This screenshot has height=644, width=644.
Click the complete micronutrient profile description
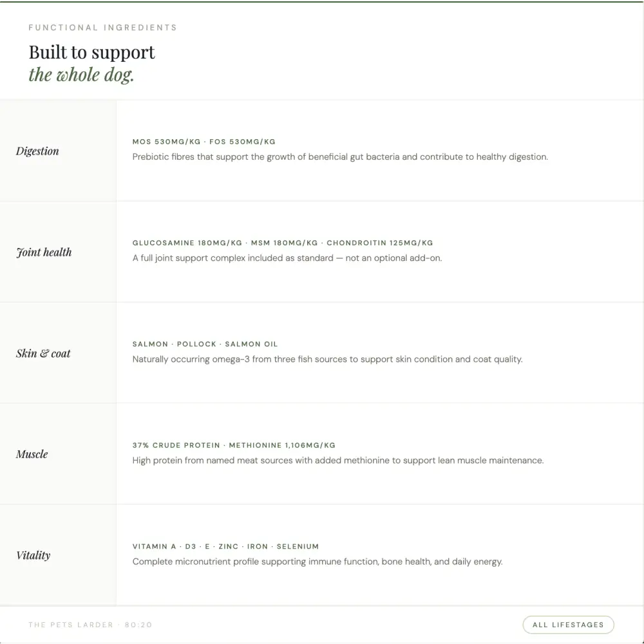(x=317, y=562)
